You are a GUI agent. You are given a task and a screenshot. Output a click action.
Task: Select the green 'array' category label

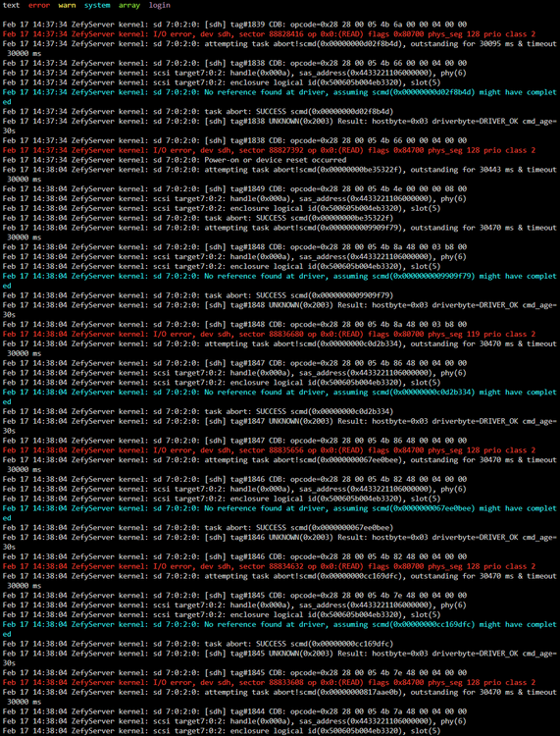pos(129,5)
